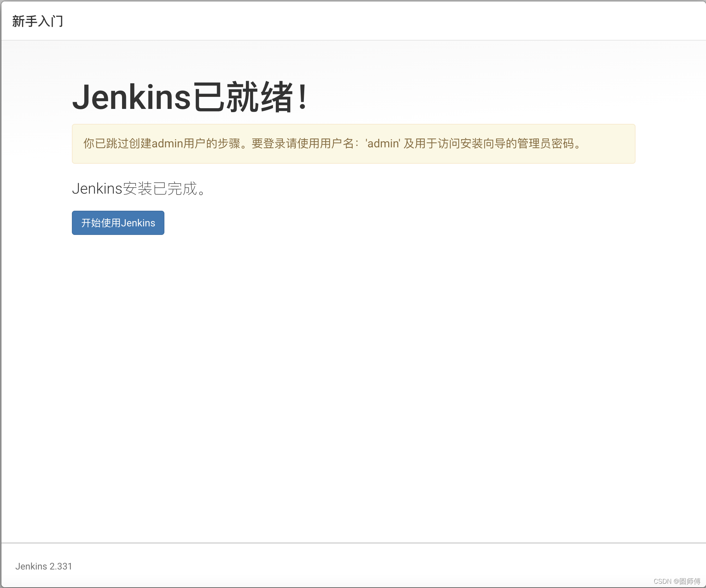This screenshot has width=706, height=588.
Task: Select the quoted 'admin' username in banner
Action: point(383,143)
